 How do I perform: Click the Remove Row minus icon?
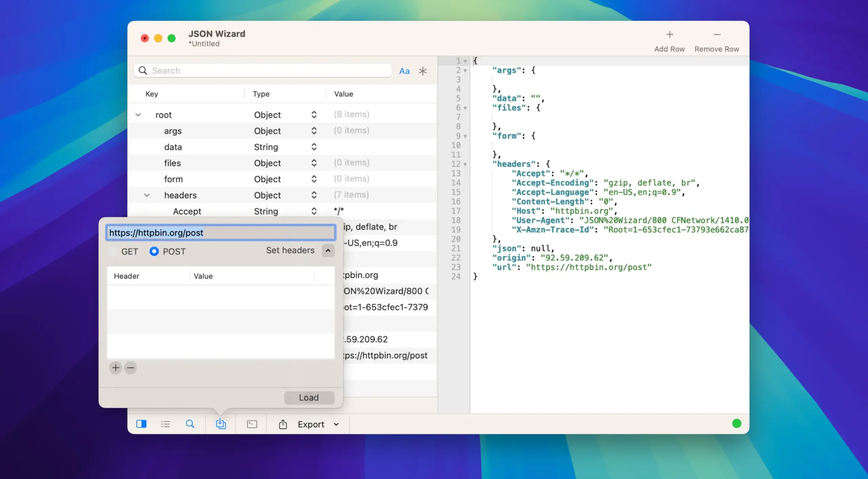[716, 35]
